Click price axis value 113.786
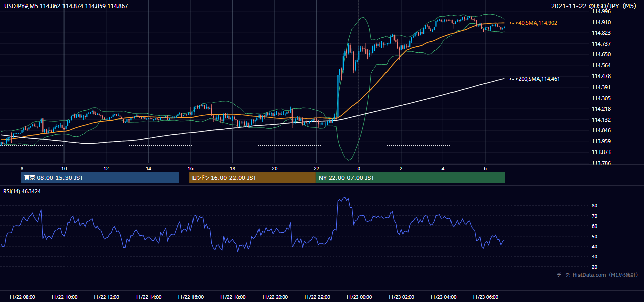Screen dimensions: 644x302 pyautogui.click(x=601, y=163)
